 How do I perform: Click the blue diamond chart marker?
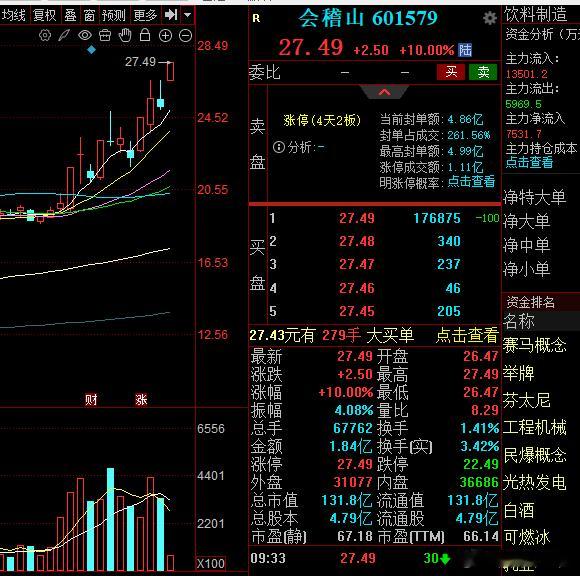[x=91, y=50]
